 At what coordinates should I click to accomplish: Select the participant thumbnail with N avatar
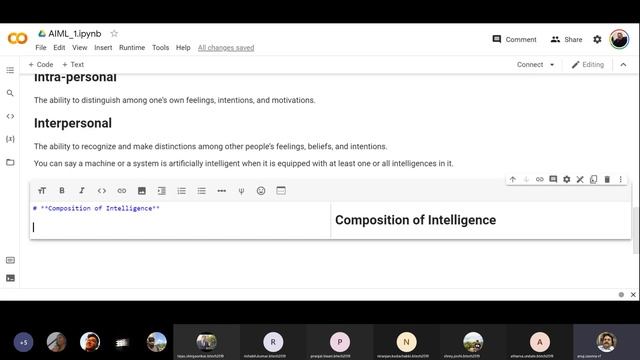point(406,342)
